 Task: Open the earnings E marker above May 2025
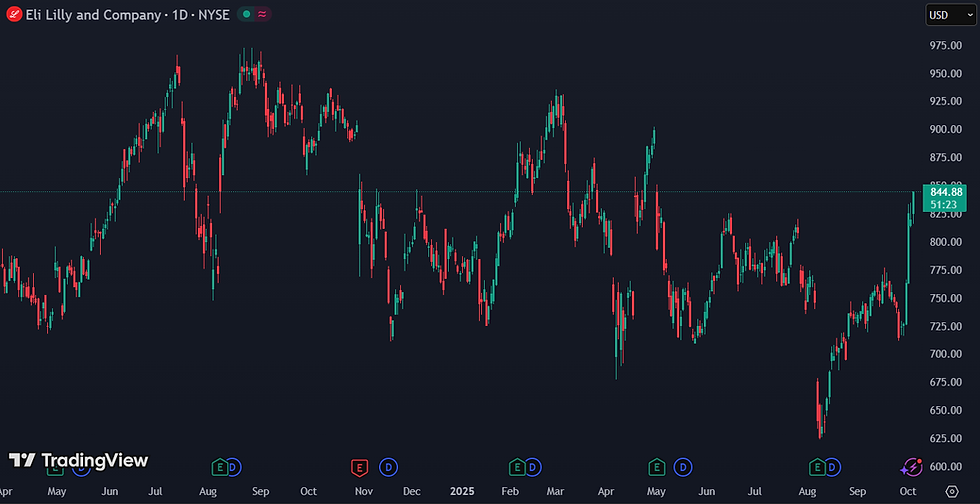(x=656, y=466)
